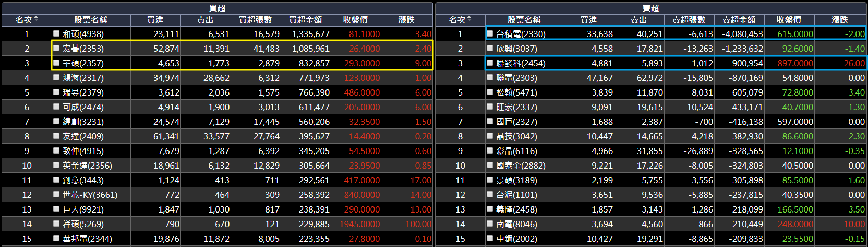Open the stock name 義隆(2458)
This screenshot has width=868, height=247.
(516, 209)
